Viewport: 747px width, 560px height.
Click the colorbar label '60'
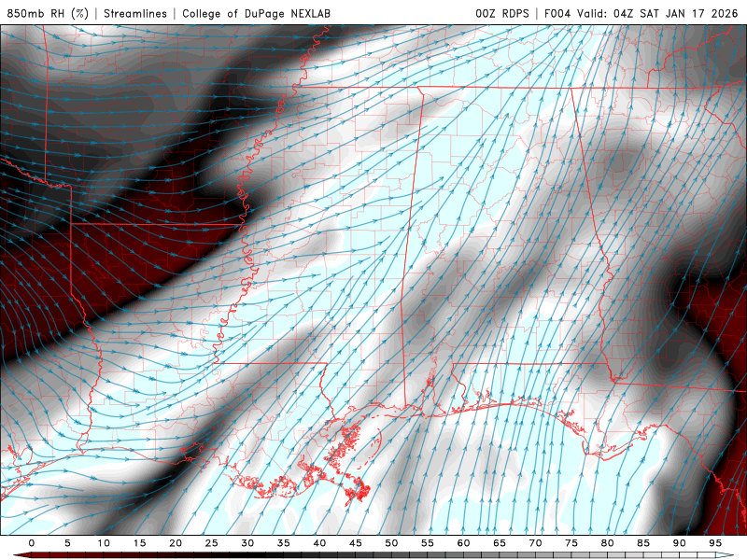click(x=463, y=543)
